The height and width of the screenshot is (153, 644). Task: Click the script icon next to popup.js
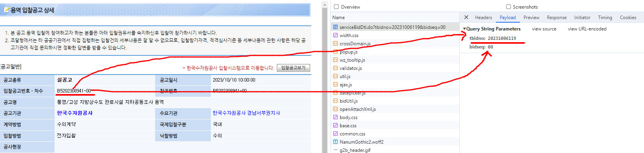tap(335, 52)
